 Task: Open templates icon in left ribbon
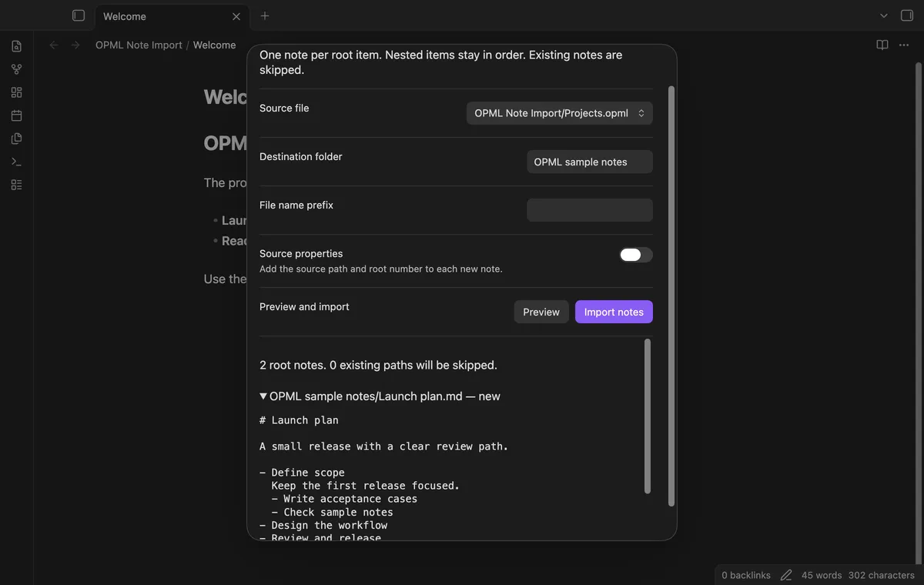coord(16,139)
